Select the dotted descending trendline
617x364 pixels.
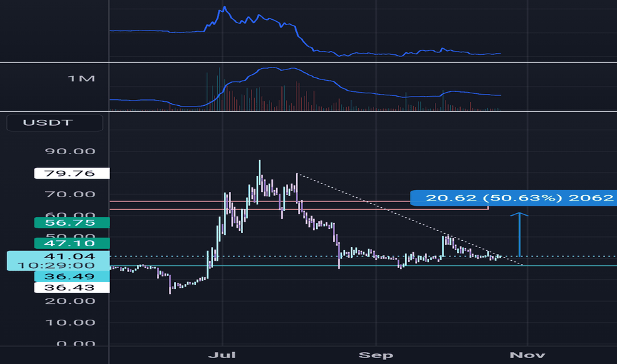point(409,219)
